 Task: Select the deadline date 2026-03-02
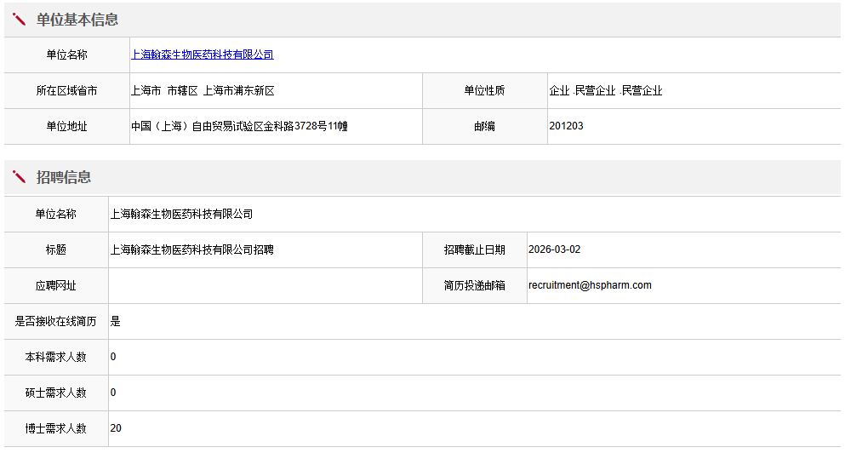[554, 249]
